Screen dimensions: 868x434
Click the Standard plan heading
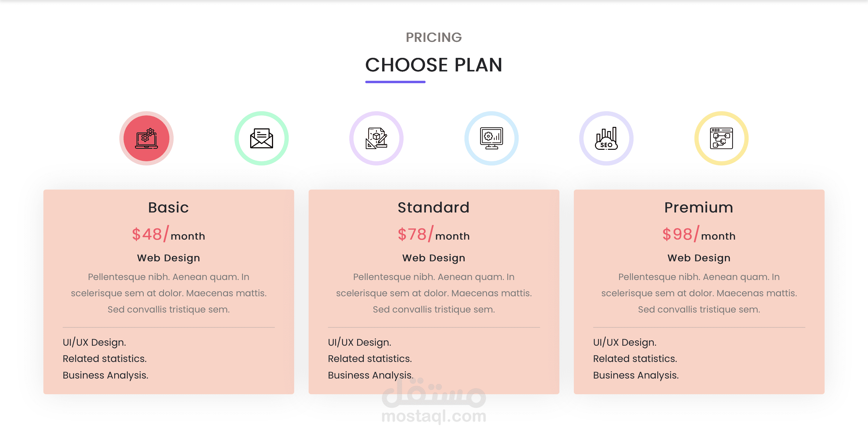(x=434, y=208)
